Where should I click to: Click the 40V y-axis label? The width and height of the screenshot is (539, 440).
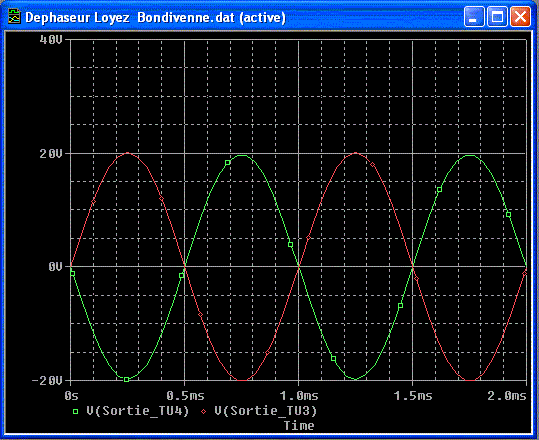point(51,40)
